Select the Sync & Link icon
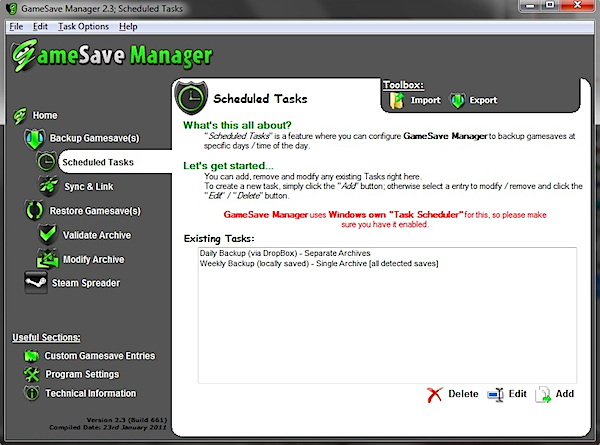 click(x=48, y=185)
